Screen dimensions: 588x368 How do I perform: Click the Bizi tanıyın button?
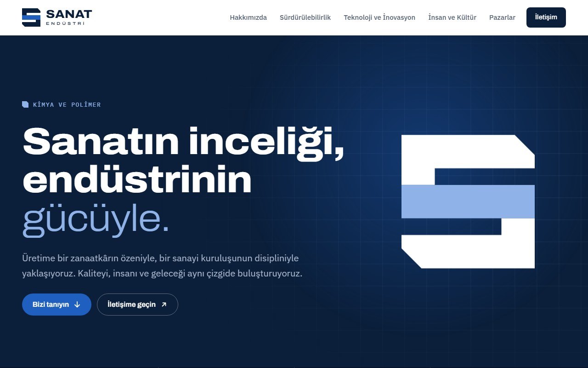click(x=57, y=305)
